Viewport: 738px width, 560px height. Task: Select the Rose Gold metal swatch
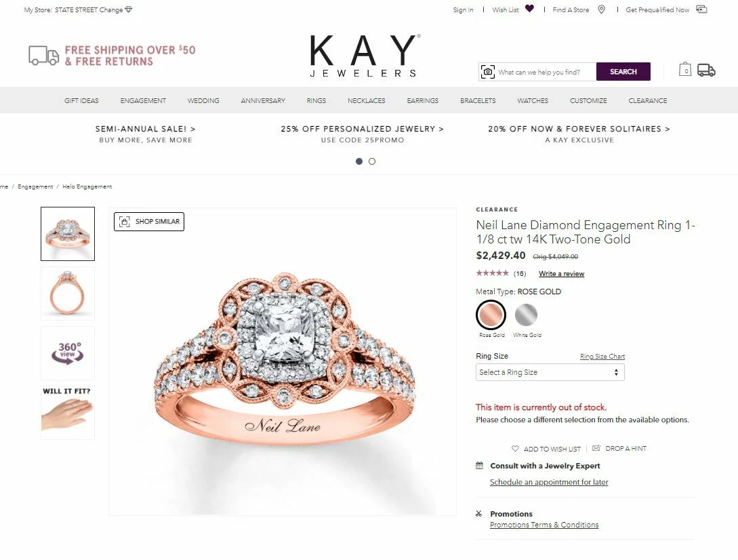(491, 315)
